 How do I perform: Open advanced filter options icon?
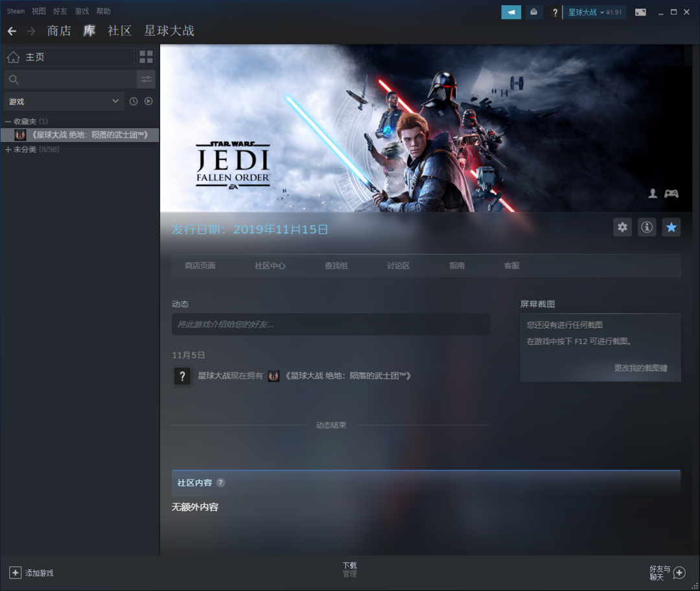146,80
